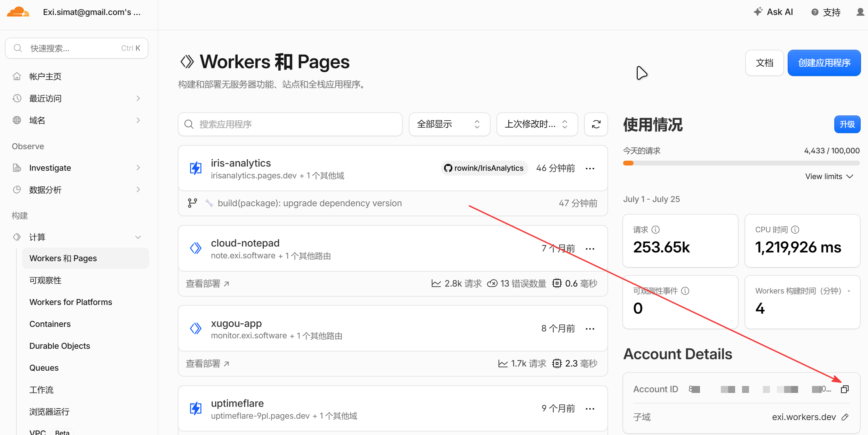Open 可观察性 in the sidebar
This screenshot has height=435, width=868.
(x=46, y=280)
